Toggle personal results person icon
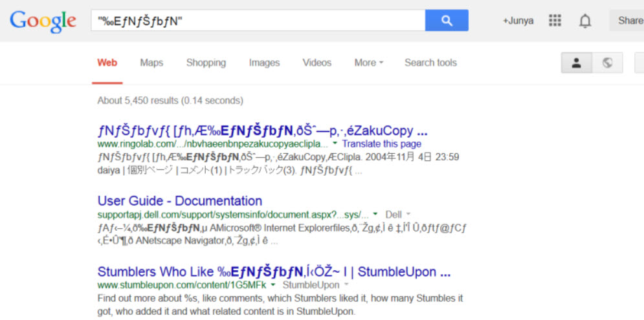The width and height of the screenshot is (644, 320). click(576, 63)
